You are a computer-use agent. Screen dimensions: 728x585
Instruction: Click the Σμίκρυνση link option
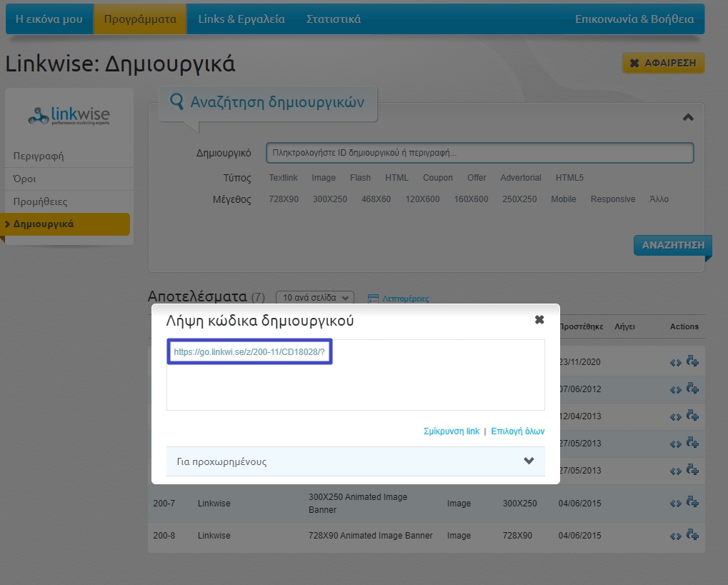451,431
